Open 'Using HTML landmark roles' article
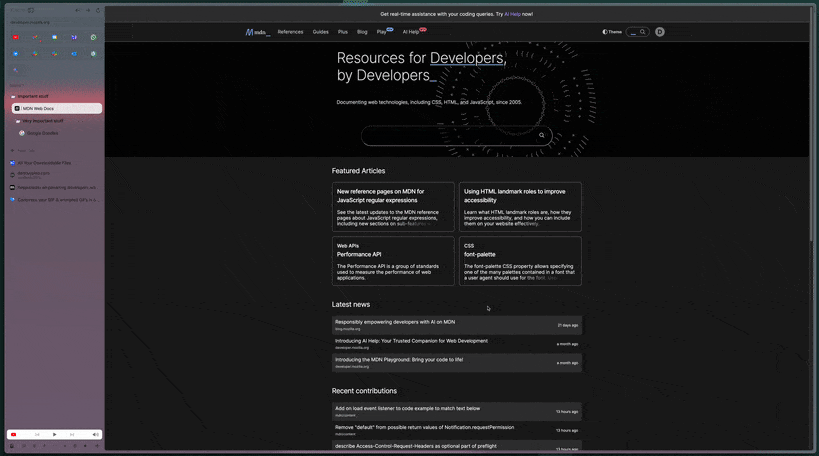 pyautogui.click(x=520, y=207)
